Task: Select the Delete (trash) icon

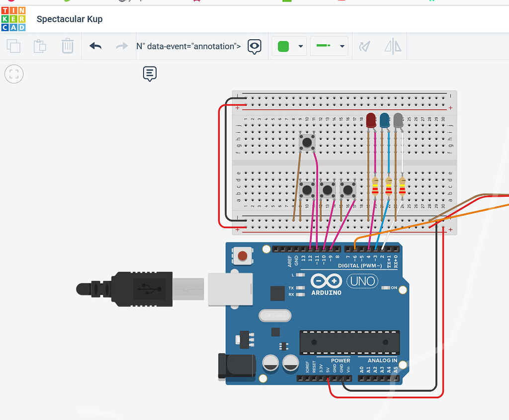Action: click(x=68, y=46)
